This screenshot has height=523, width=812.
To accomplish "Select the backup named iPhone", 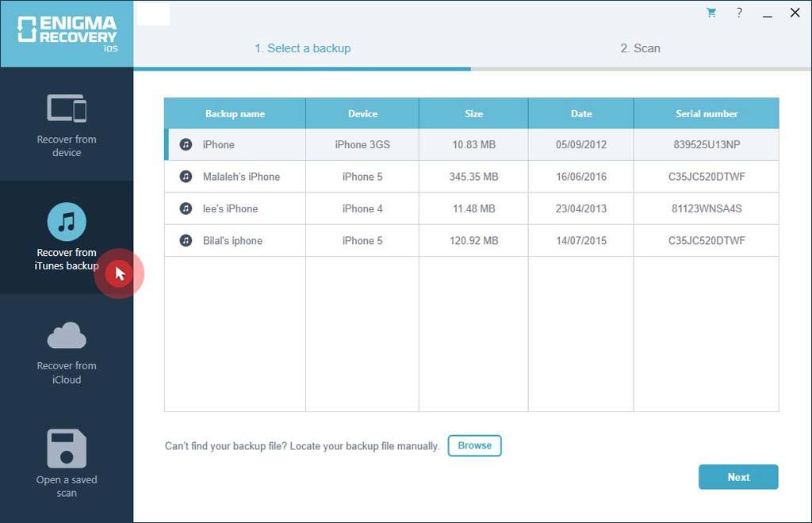I will pos(471,144).
